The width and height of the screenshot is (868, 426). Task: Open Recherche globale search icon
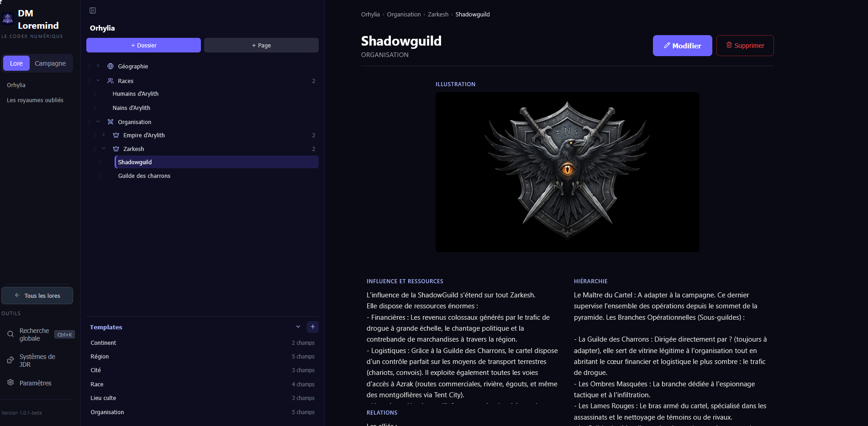tap(11, 334)
